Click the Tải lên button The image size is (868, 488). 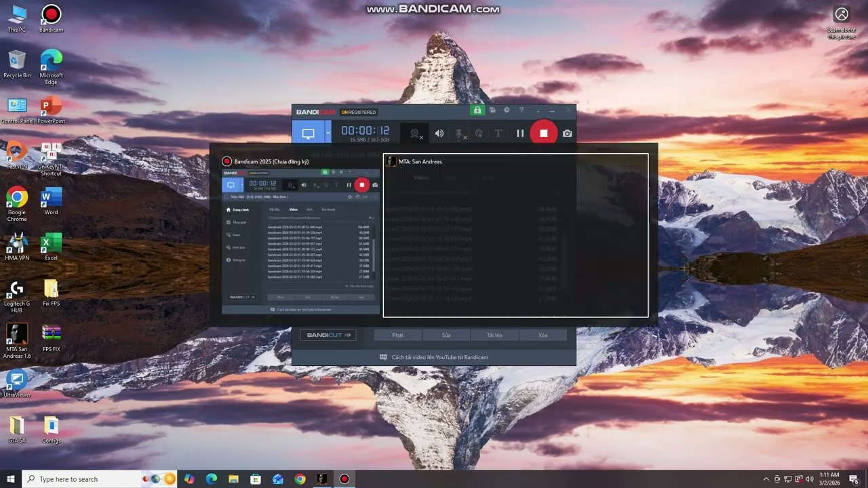pos(494,335)
